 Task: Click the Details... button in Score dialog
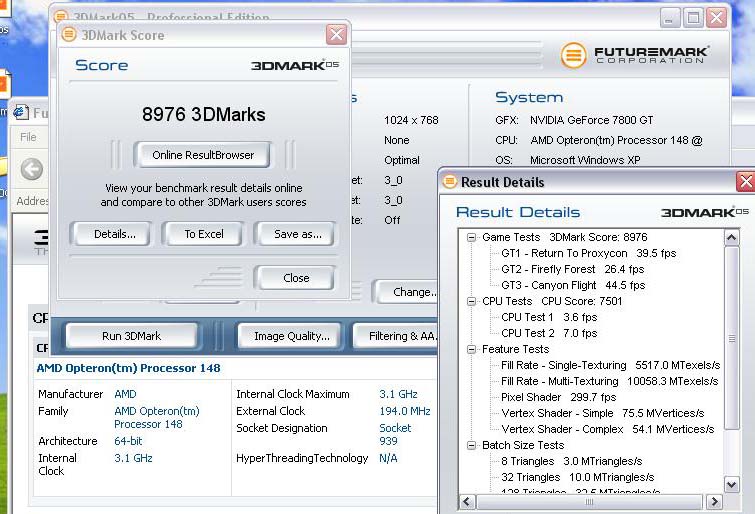tap(115, 234)
